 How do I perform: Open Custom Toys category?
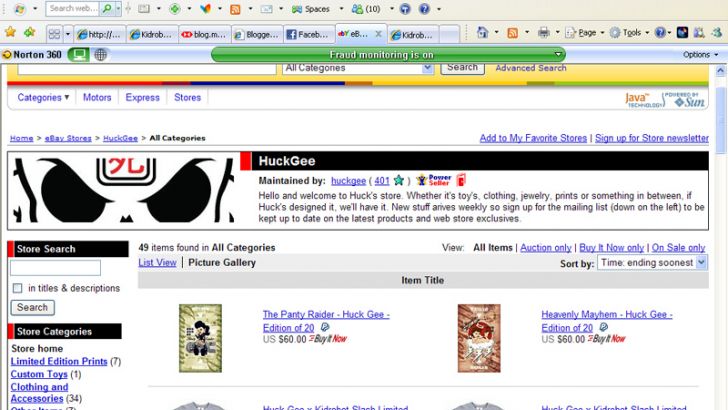click(39, 374)
